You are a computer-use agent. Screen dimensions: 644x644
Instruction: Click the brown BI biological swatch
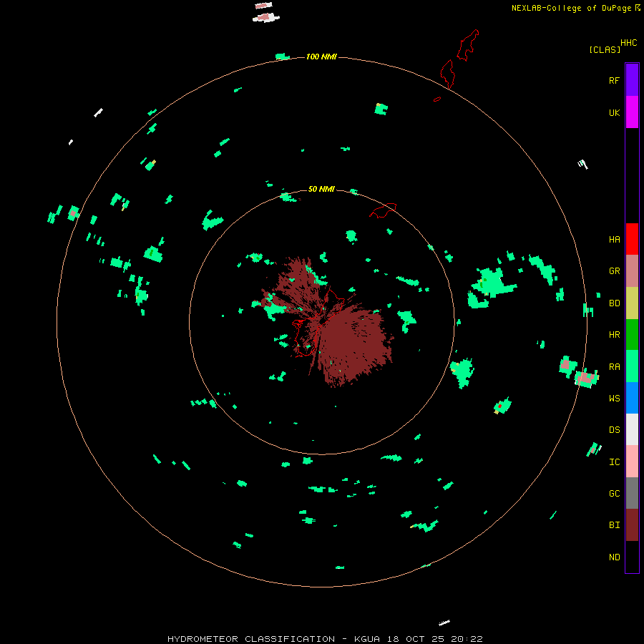coord(632,525)
